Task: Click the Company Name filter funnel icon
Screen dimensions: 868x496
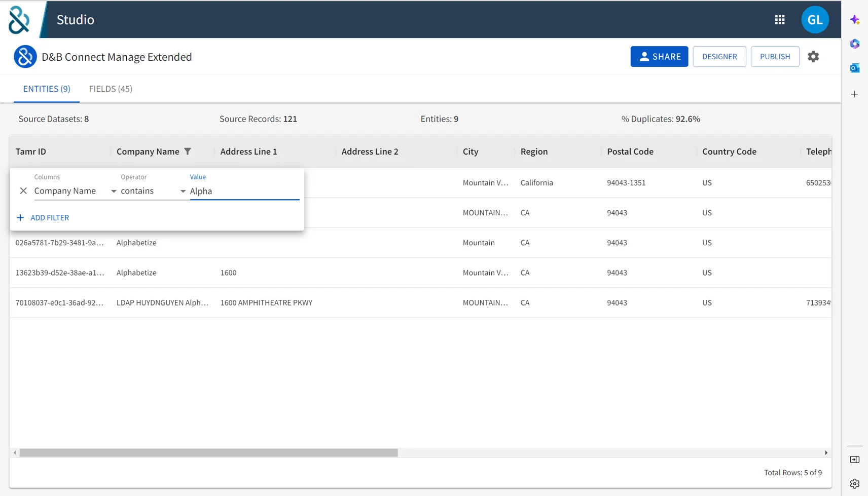Action: pos(188,151)
